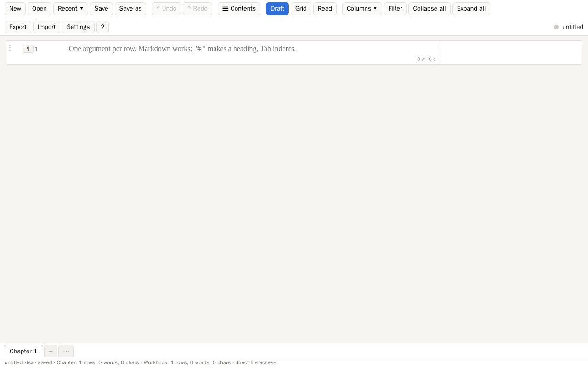Image resolution: width=588 pixels, height=368 pixels.
Task: Click the Import button
Action: tap(46, 27)
